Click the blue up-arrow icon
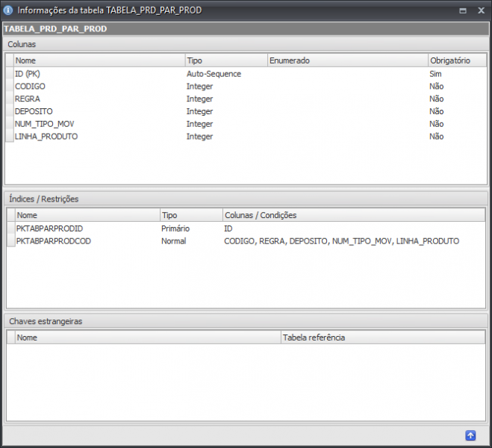The image size is (492, 448). (470, 435)
